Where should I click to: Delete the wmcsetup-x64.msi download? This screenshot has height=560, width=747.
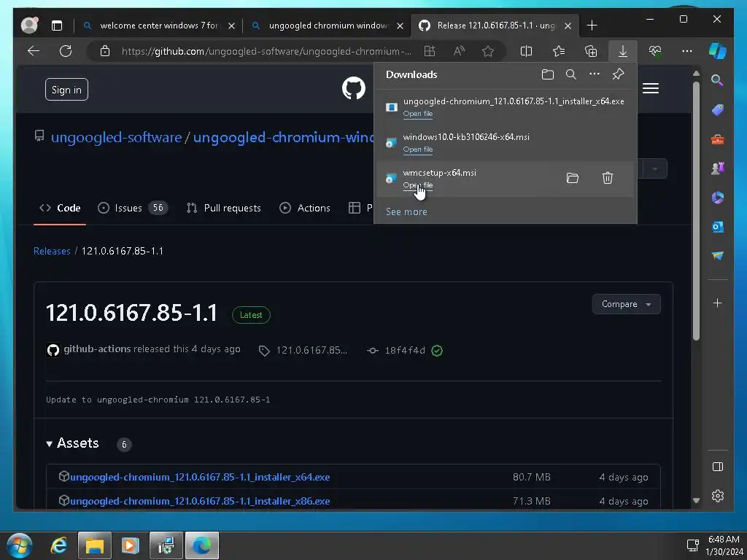click(x=608, y=178)
